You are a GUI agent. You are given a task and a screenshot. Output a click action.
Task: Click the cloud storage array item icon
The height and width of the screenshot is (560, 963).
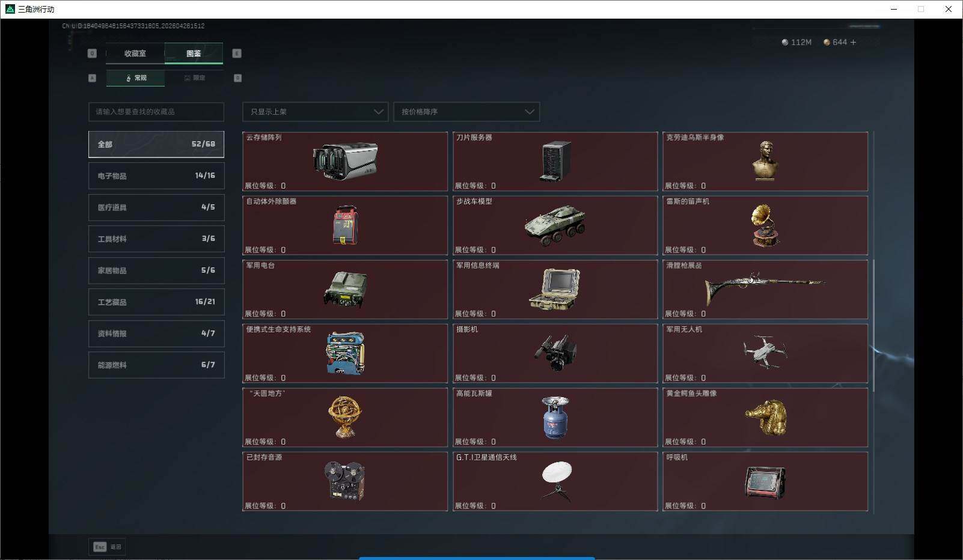pos(345,161)
